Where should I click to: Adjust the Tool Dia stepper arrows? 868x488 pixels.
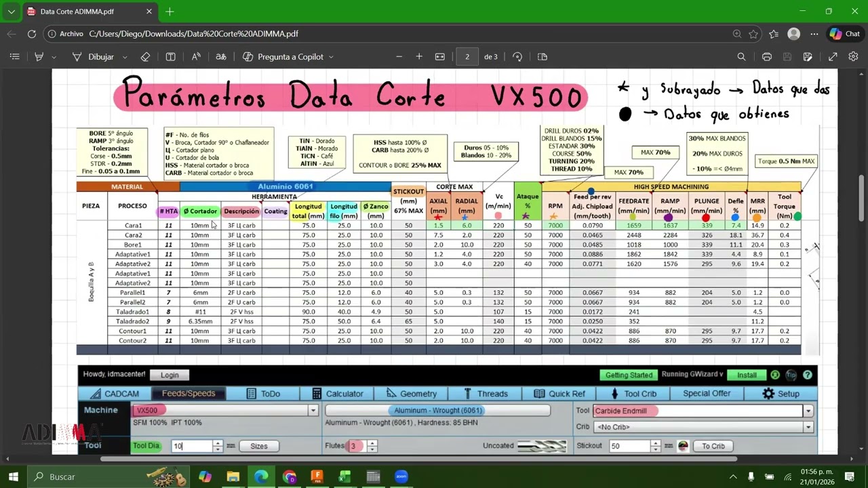(218, 446)
